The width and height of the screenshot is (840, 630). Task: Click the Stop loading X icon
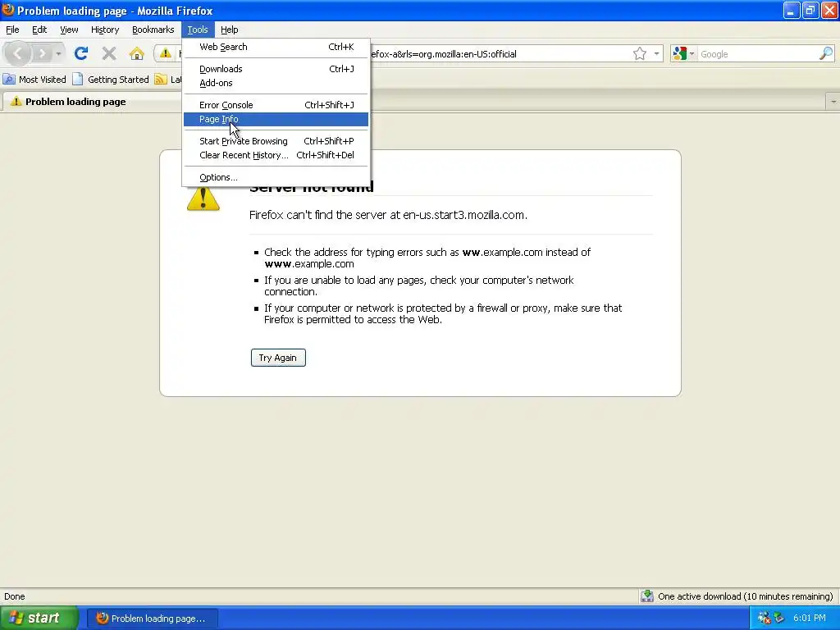109,53
